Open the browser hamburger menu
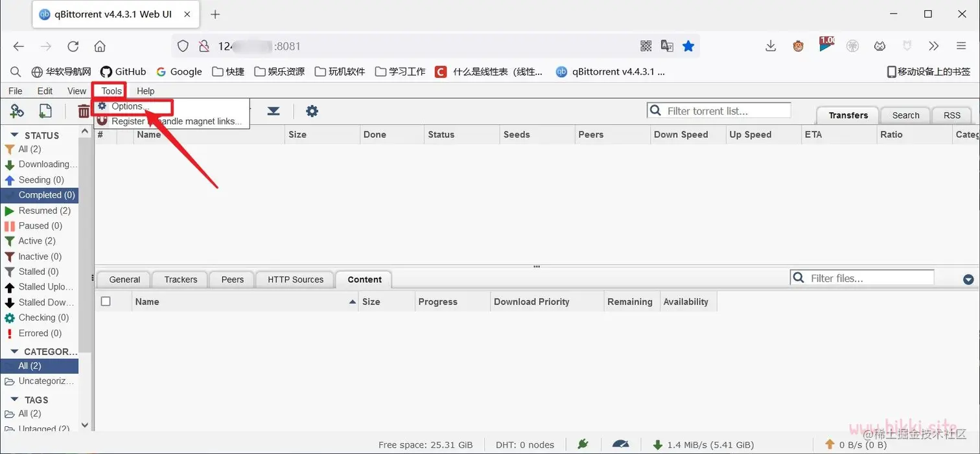The image size is (980, 454). [961, 46]
